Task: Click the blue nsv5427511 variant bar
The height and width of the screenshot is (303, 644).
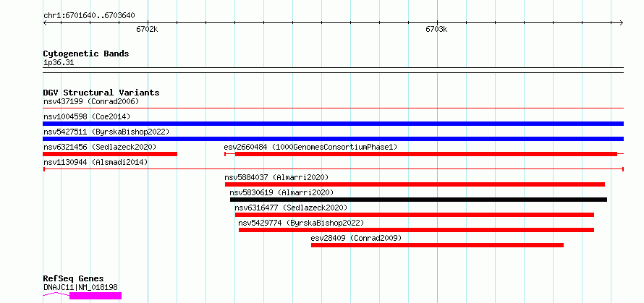Action: pyautogui.click(x=333, y=139)
